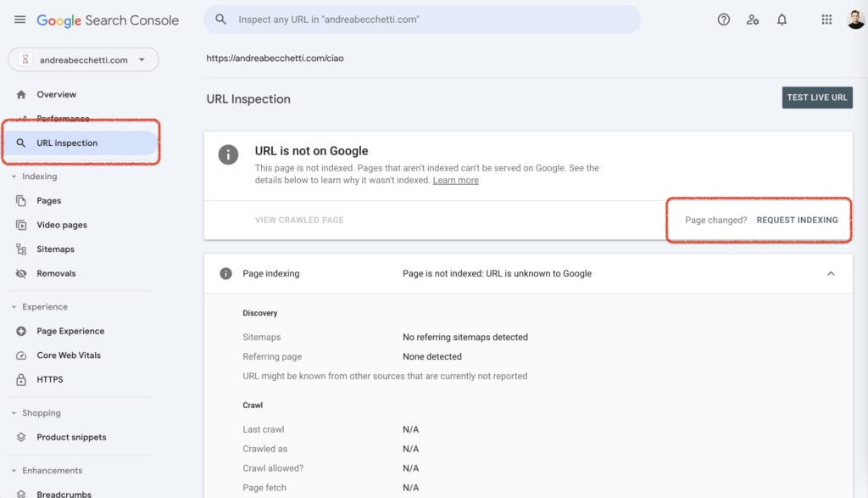The width and height of the screenshot is (868, 498).
Task: Click the TEST LIVE URL button
Action: click(x=817, y=98)
